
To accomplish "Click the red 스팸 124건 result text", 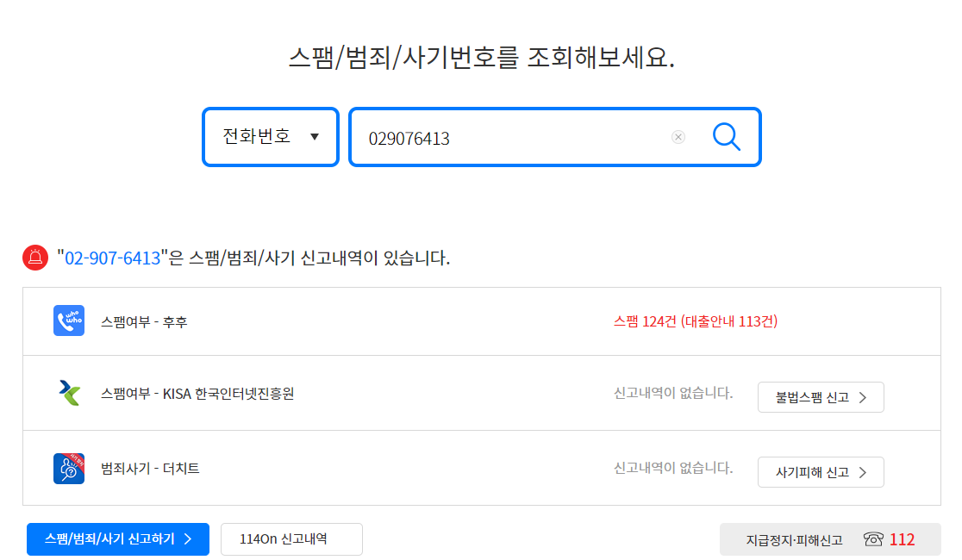I will pyautogui.click(x=695, y=321).
